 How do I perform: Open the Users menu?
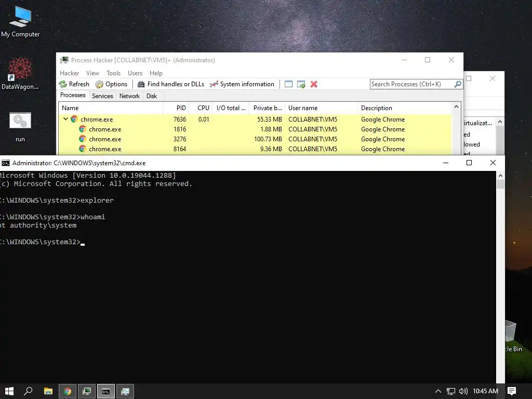(135, 73)
